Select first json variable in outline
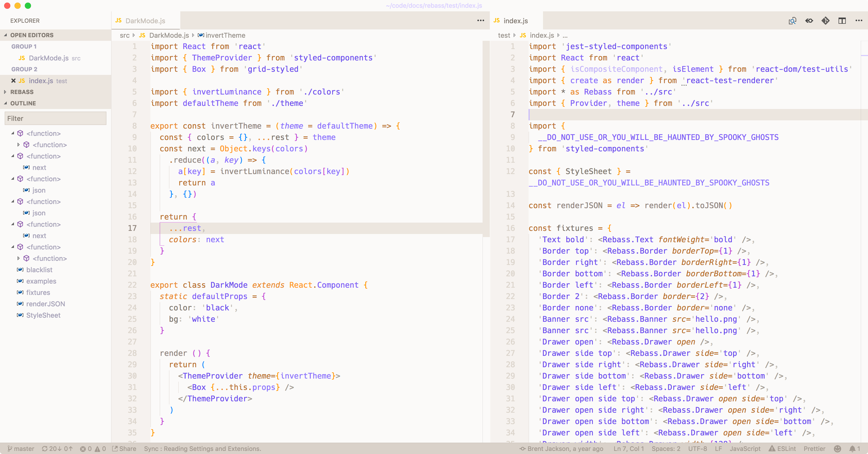Image resolution: width=868 pixels, height=454 pixels. [x=39, y=190]
